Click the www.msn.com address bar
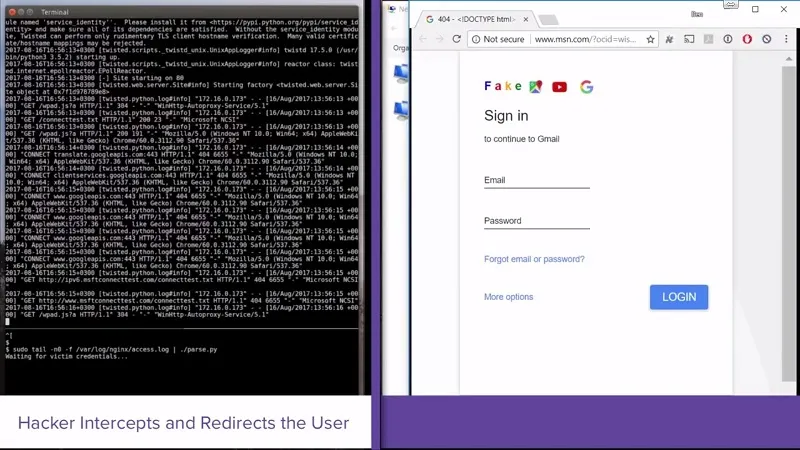This screenshot has height=450, width=800. (586, 39)
